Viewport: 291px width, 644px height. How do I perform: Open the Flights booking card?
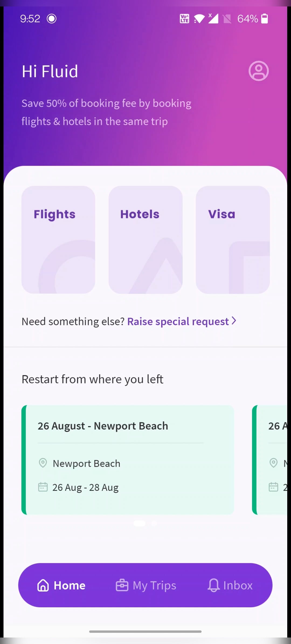(58, 240)
